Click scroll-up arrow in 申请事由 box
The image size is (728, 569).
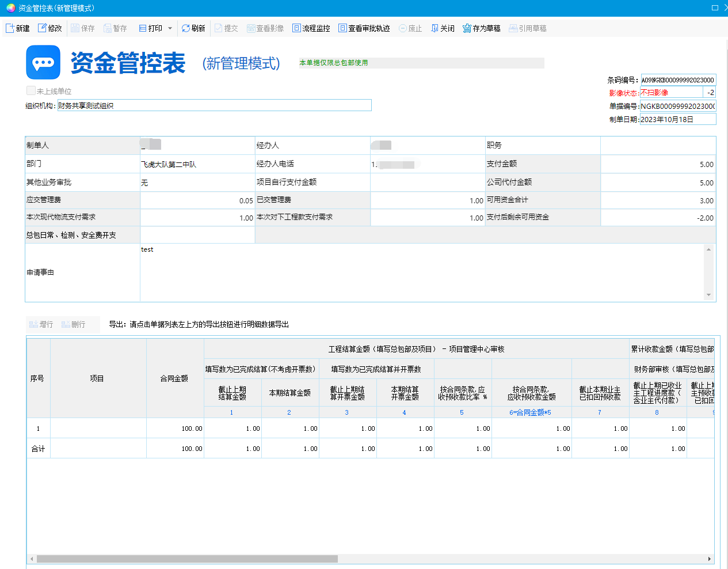[x=708, y=249]
